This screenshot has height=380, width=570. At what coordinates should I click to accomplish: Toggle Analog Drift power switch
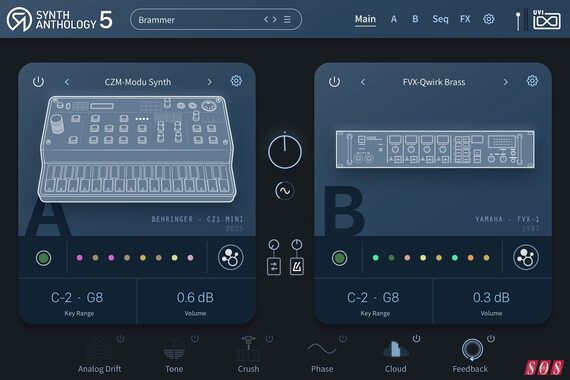(120, 339)
